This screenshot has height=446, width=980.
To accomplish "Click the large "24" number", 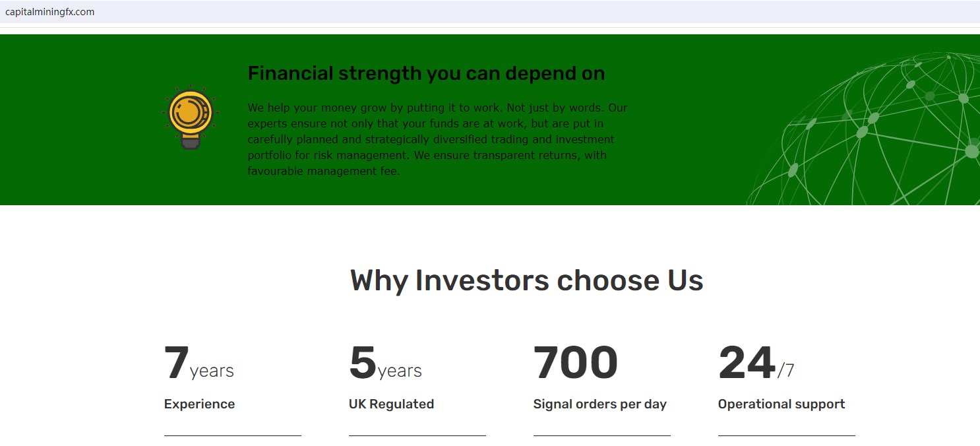I will tap(746, 363).
